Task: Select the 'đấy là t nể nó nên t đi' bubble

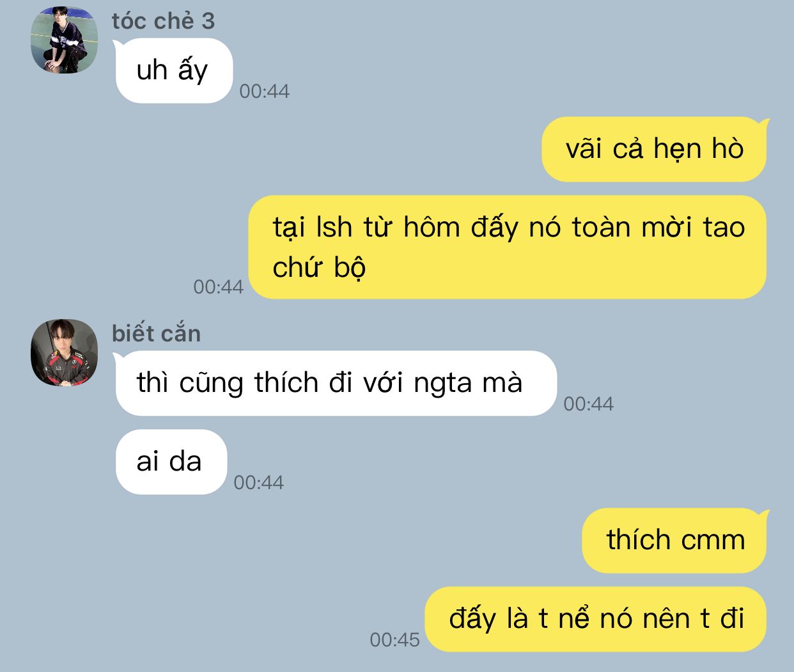Action: coord(596,619)
